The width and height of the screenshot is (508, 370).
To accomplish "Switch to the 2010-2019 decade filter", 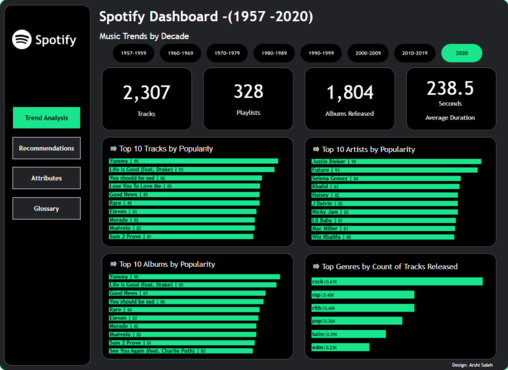I will tap(415, 53).
